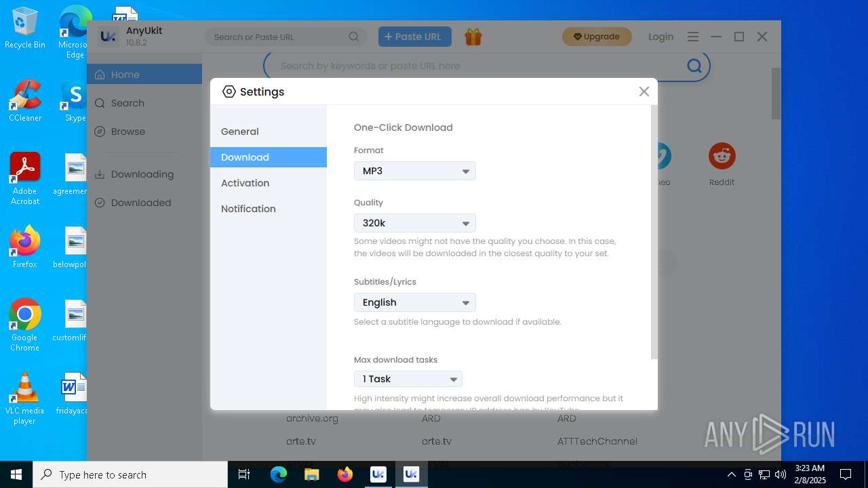Open Edge from the taskbar

tap(279, 474)
